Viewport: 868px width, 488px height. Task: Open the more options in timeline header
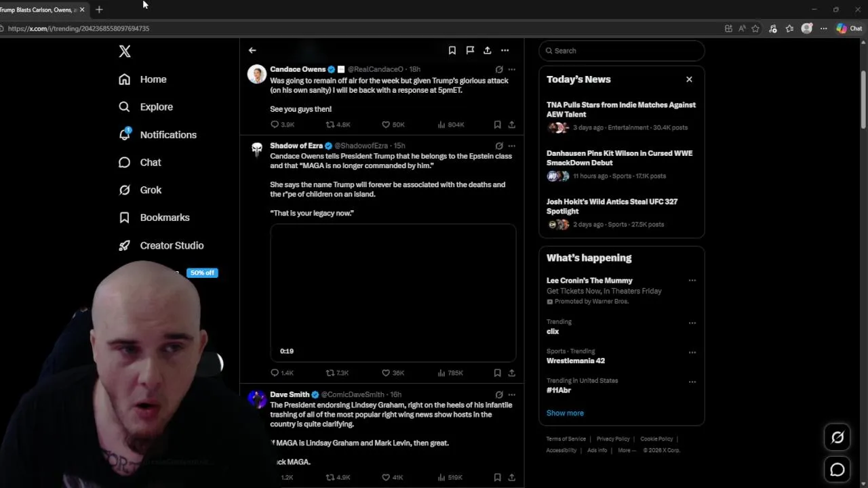click(x=505, y=50)
